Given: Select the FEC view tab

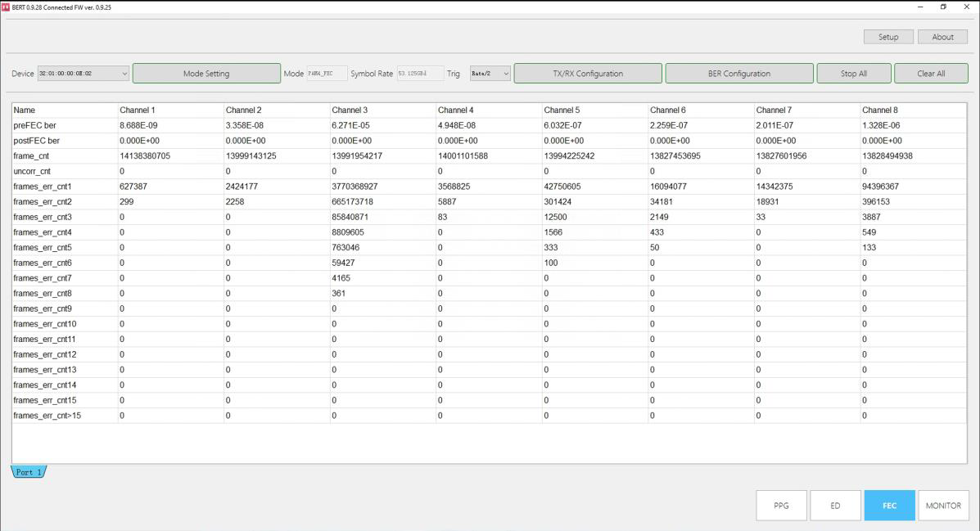Looking at the screenshot, I should (x=889, y=506).
